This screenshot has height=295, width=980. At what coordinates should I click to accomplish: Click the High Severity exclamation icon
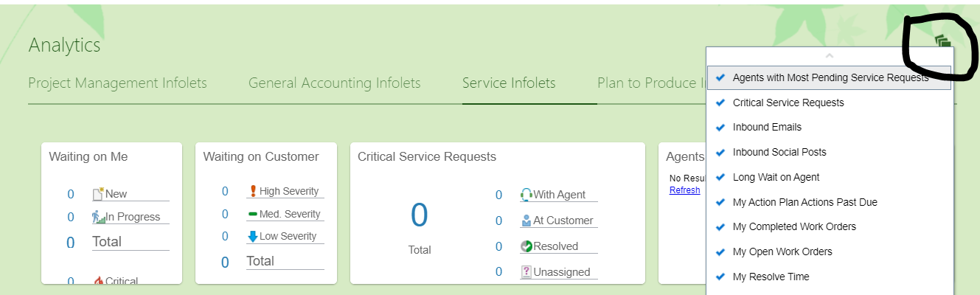[x=253, y=191]
